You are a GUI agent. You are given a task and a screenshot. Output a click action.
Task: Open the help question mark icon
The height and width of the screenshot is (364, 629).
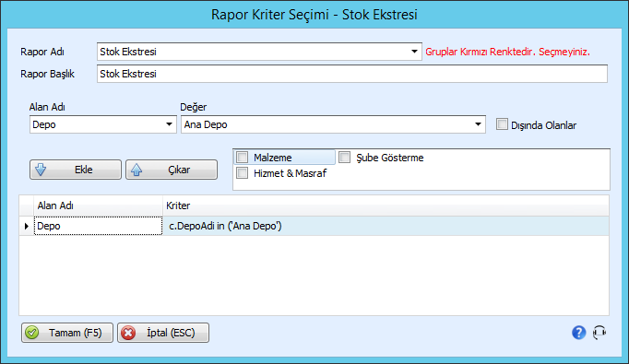pyautogui.click(x=578, y=333)
